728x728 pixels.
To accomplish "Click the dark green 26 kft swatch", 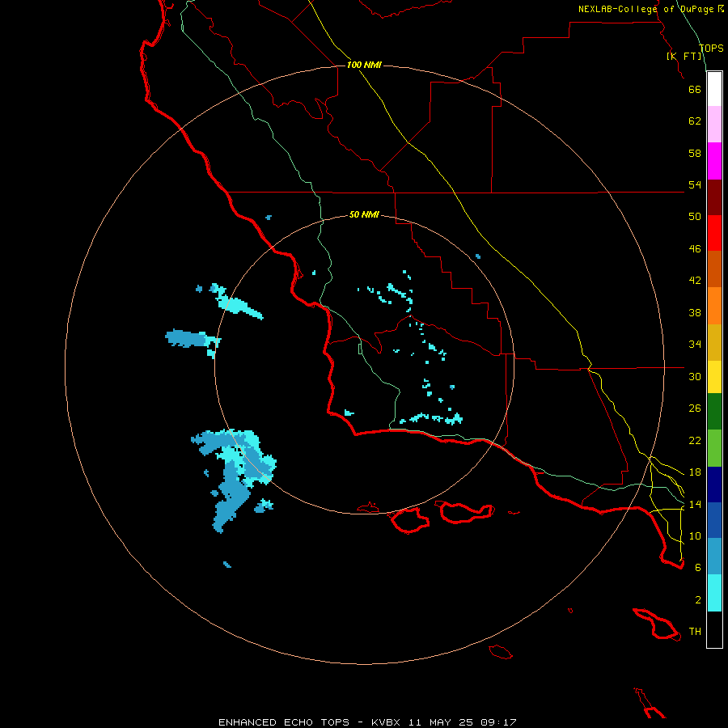I will [x=714, y=412].
